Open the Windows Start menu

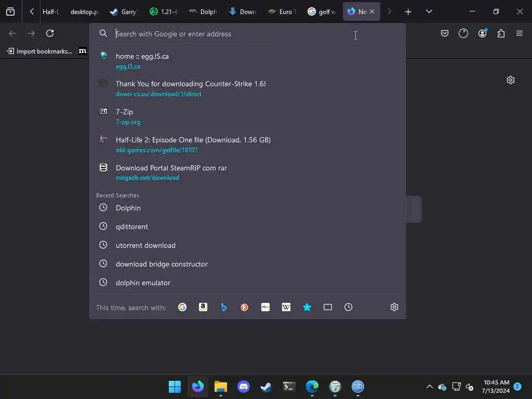[175, 387]
